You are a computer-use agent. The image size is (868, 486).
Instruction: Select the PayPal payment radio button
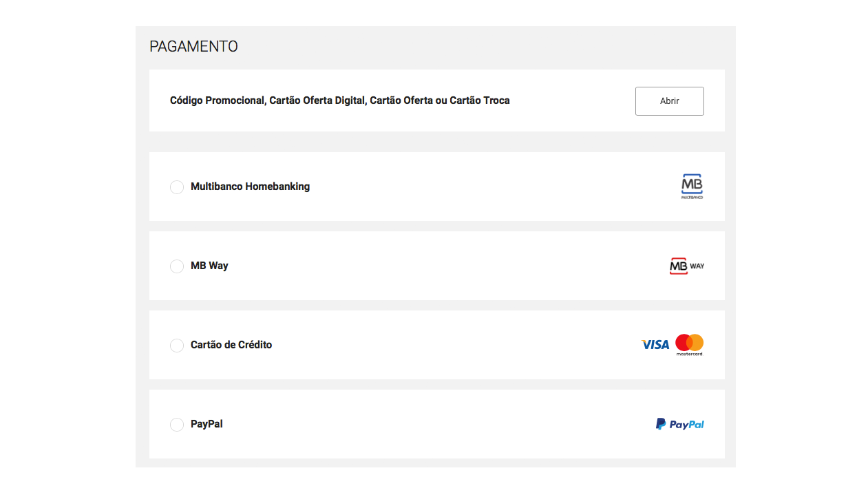coord(177,425)
